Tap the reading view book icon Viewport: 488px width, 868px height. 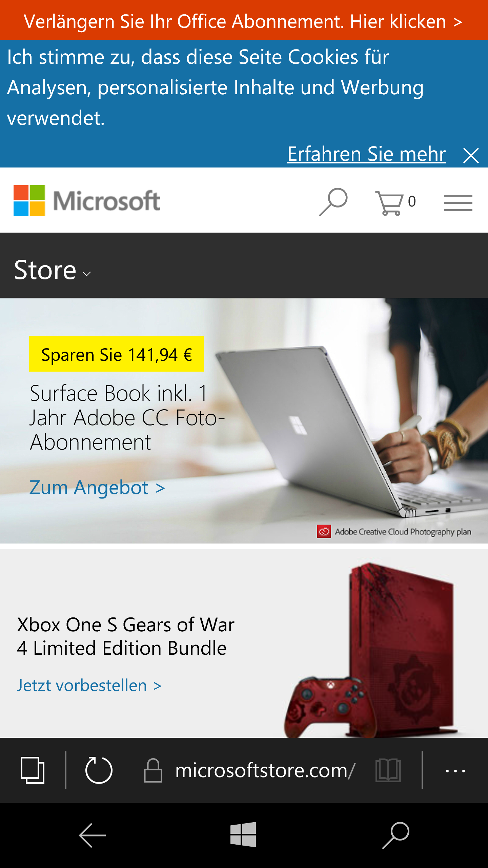point(388,770)
